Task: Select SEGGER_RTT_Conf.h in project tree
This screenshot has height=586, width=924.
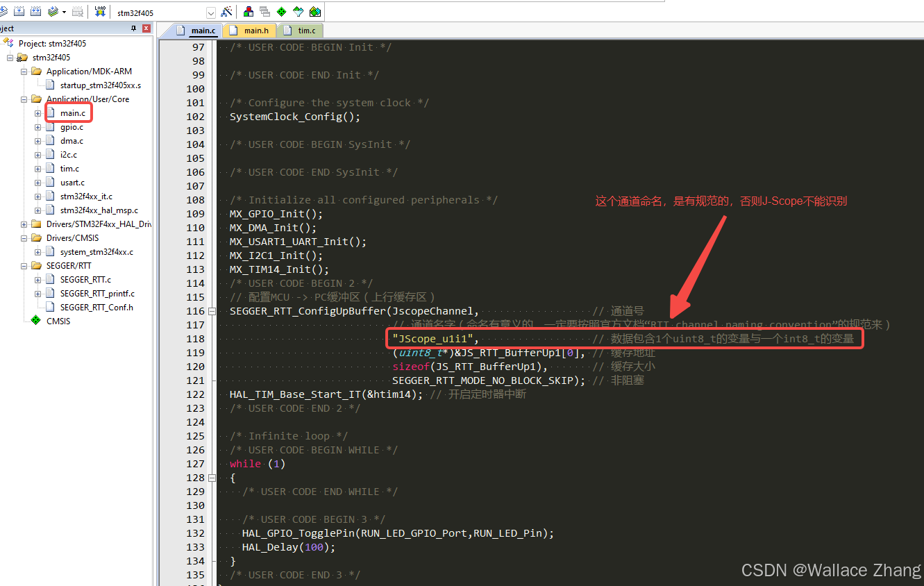Action: pos(96,308)
